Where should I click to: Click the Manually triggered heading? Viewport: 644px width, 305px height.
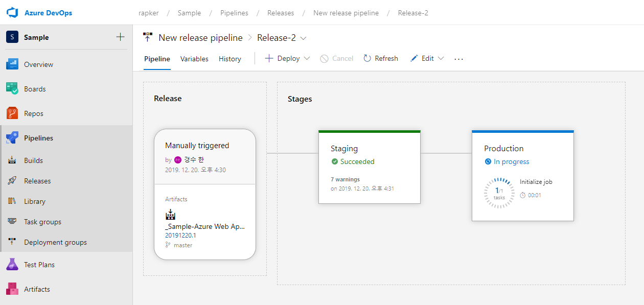click(197, 146)
